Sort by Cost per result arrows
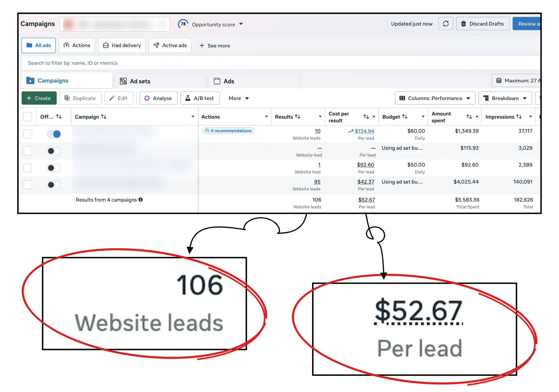559x392 pixels. coord(366,117)
